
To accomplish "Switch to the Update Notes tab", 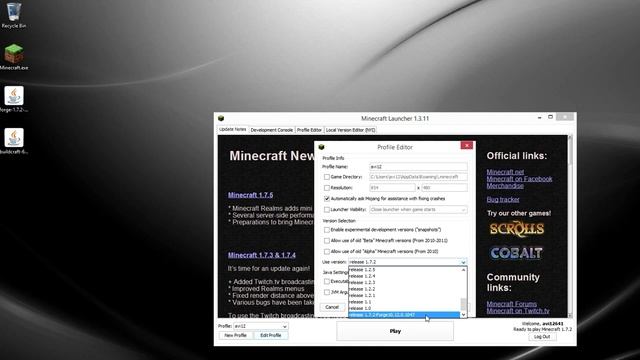I will [233, 129].
